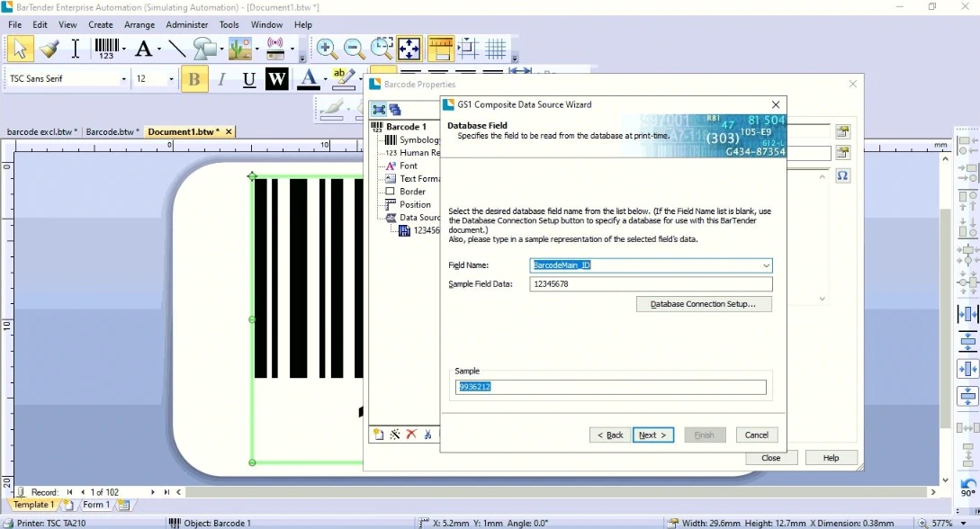
Task: Click the picture cactus image tool
Action: [240, 49]
